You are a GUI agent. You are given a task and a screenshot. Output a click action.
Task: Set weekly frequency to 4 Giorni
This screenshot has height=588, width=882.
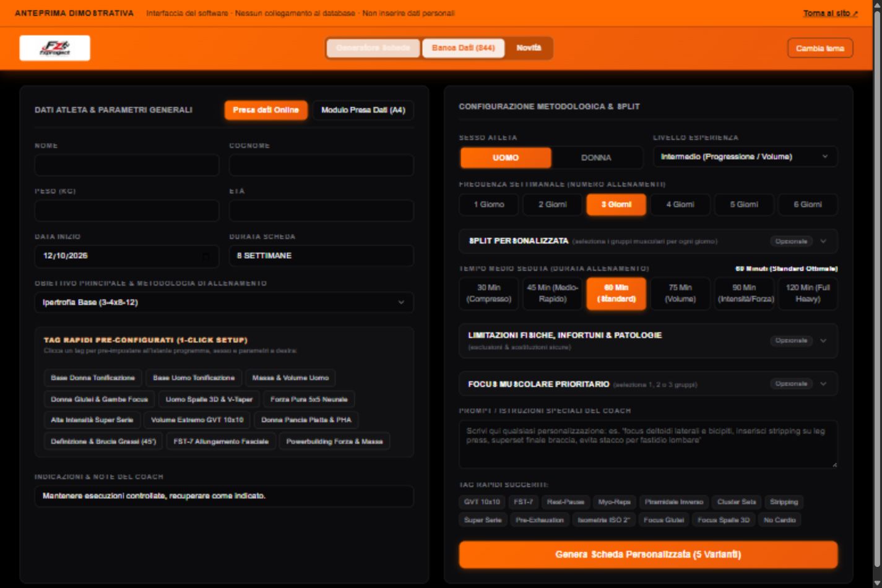(x=680, y=205)
